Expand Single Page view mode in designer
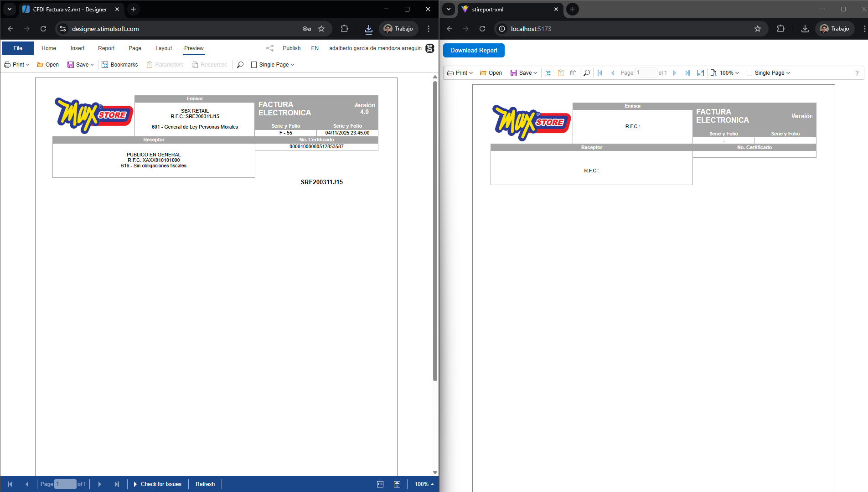Screen dimensions: 868x492 tap(273, 65)
